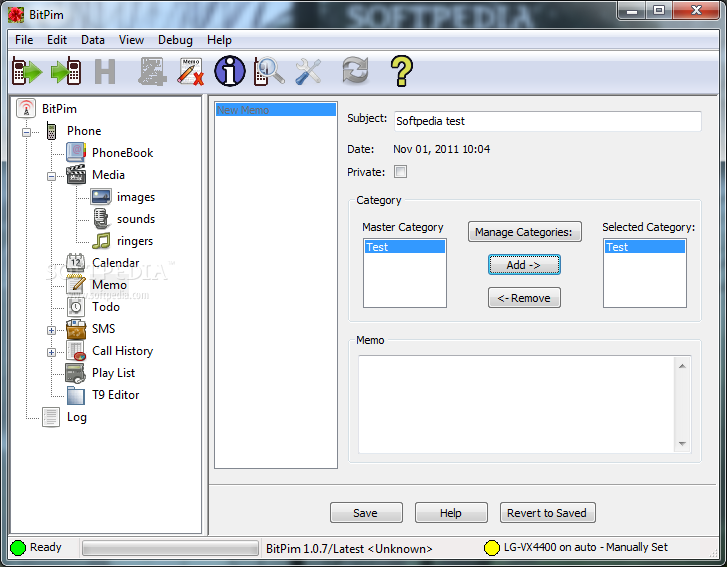Collapse the Media tree node
This screenshot has width=727, height=567.
[51, 176]
